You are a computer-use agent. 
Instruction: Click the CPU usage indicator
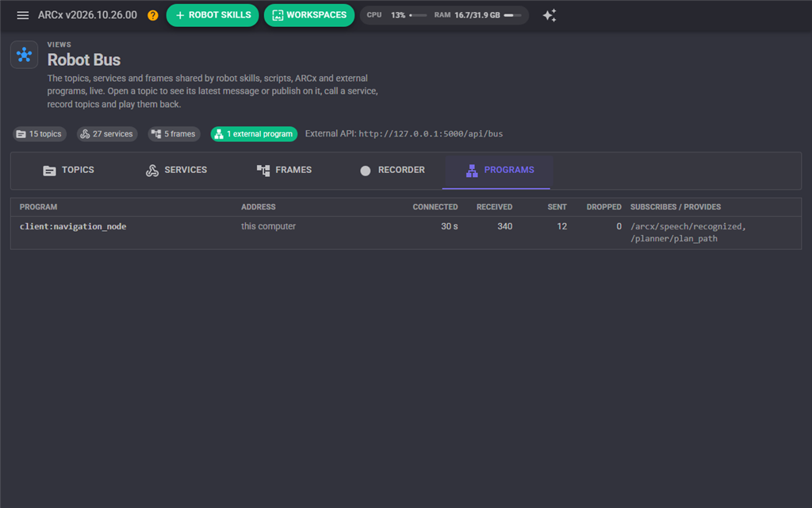tap(396, 15)
